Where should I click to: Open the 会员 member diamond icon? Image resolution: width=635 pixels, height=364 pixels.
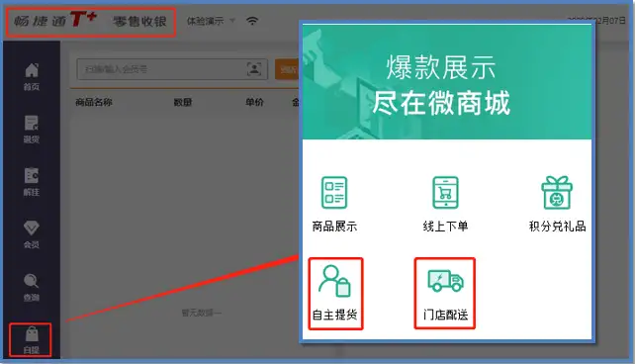[32, 227]
